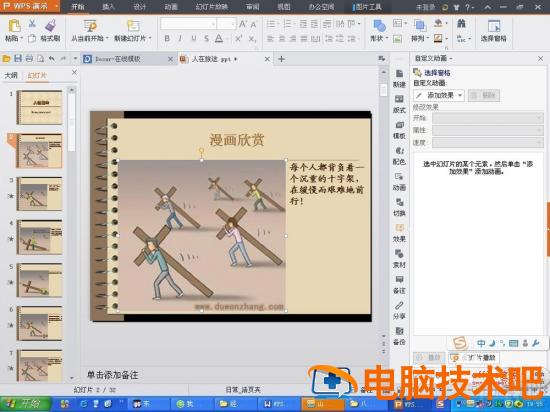Open the Shapes gallery icon

379,26
